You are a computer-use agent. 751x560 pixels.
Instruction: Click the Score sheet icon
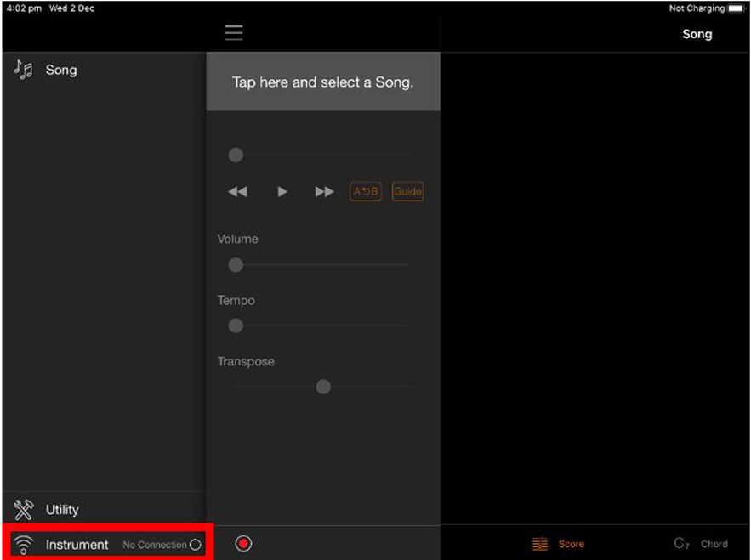point(540,544)
